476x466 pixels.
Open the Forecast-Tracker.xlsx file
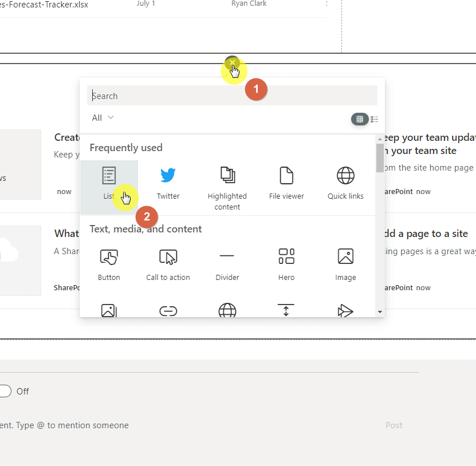click(x=44, y=5)
